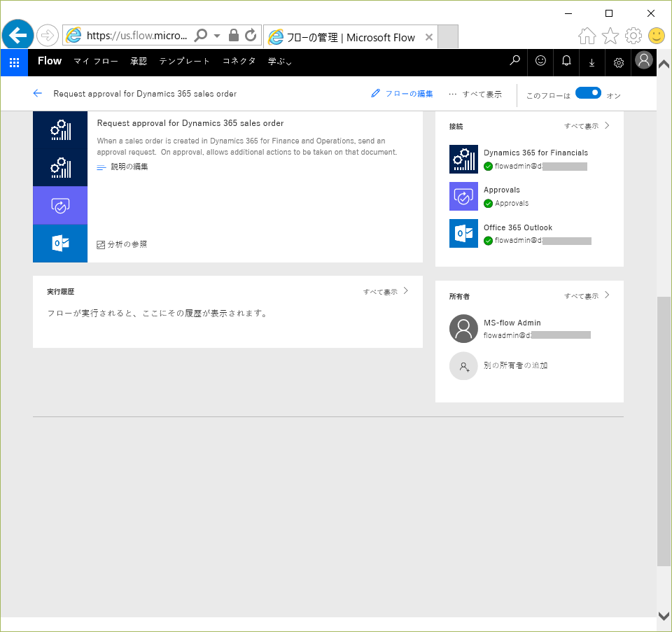
Task: Open the address bar dropdown arrow
Action: [x=217, y=36]
